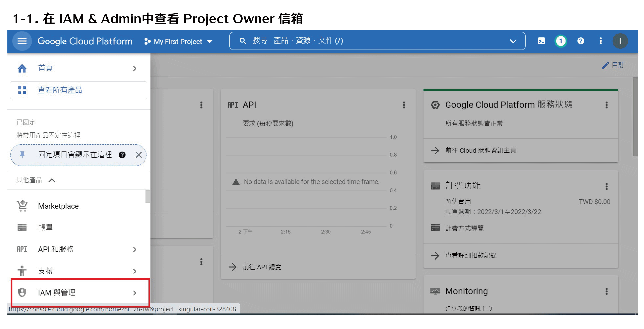Click the 支援 support person icon
Viewport: 644px width, 329px height.
22,271
